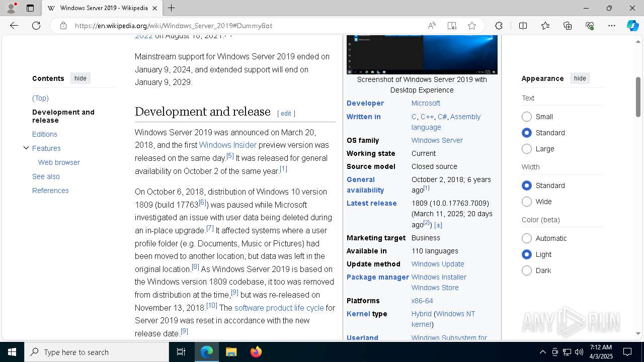Go to References in Contents
Screen dimensions: 644x362
tap(50, 191)
